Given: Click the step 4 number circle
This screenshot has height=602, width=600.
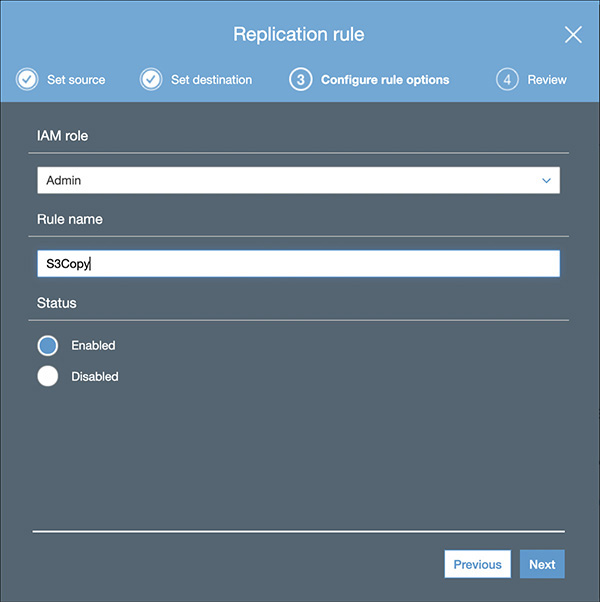Looking at the screenshot, I should pos(507,79).
